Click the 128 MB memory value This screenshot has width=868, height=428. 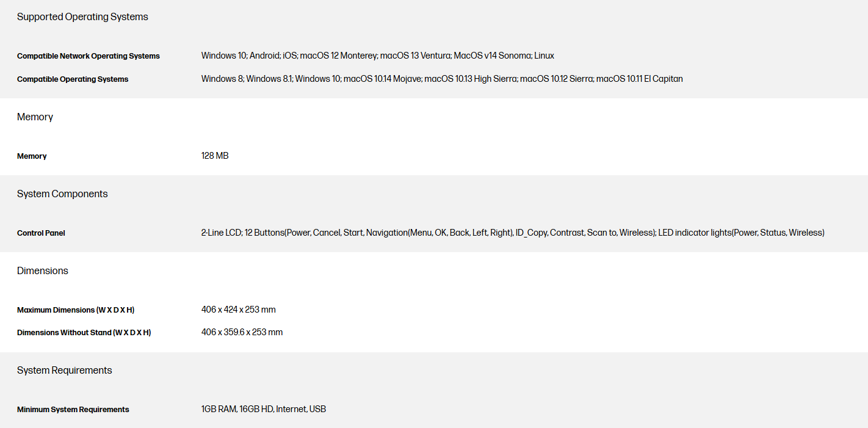(215, 156)
